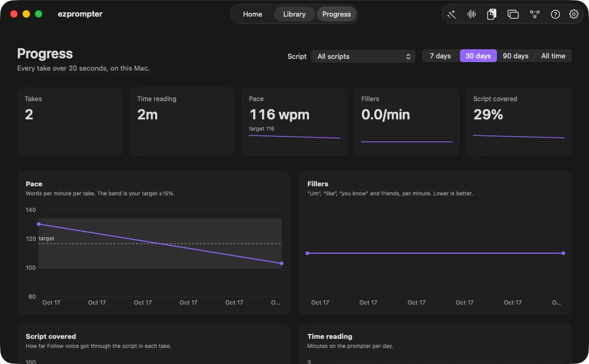Click the 'target 116' label
The width and height of the screenshot is (589, 364).
pos(261,128)
